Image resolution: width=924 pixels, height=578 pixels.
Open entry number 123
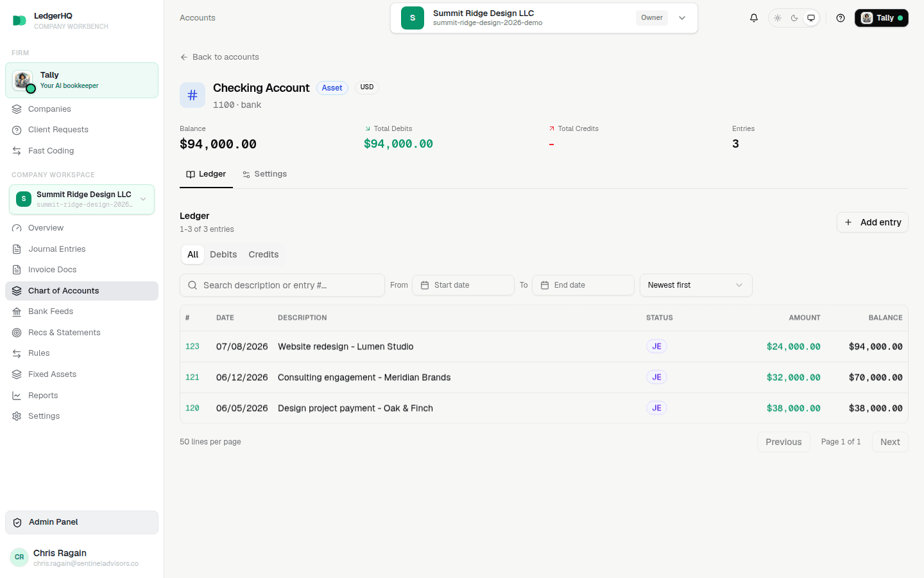(193, 346)
